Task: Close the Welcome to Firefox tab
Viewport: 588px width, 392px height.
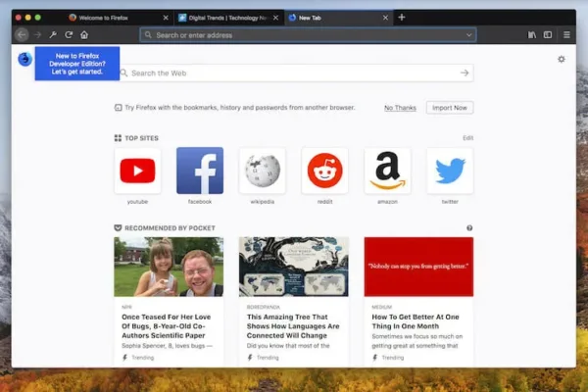Action: coord(166,18)
